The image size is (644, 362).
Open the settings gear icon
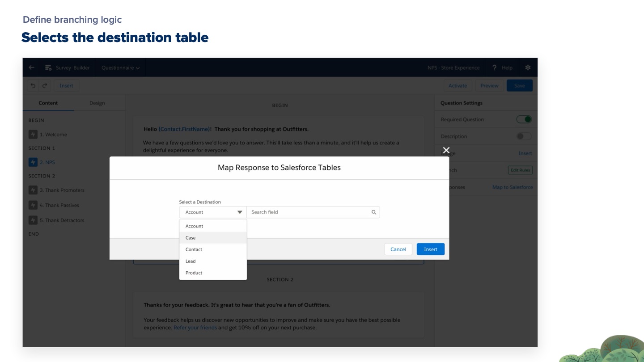coord(528,67)
